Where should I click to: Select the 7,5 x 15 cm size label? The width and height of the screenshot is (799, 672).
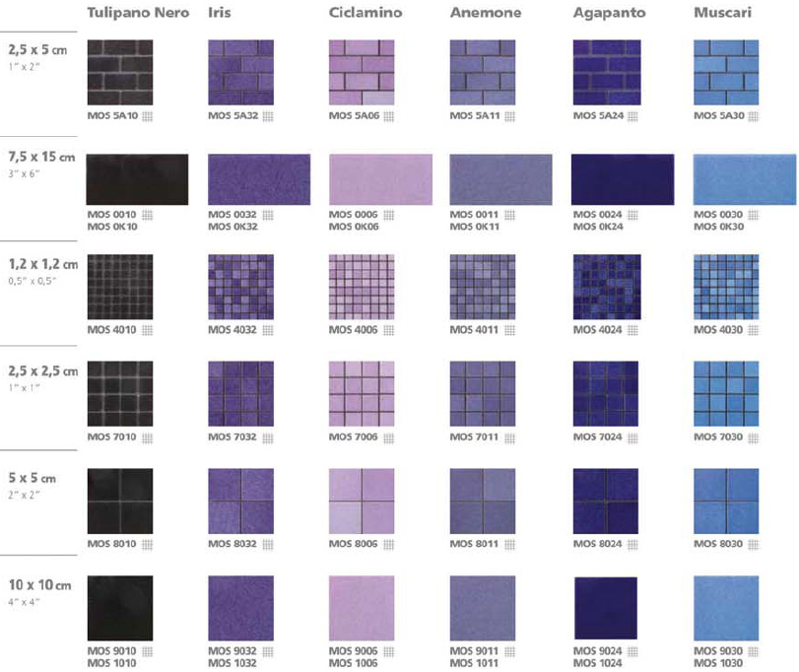[41, 158]
